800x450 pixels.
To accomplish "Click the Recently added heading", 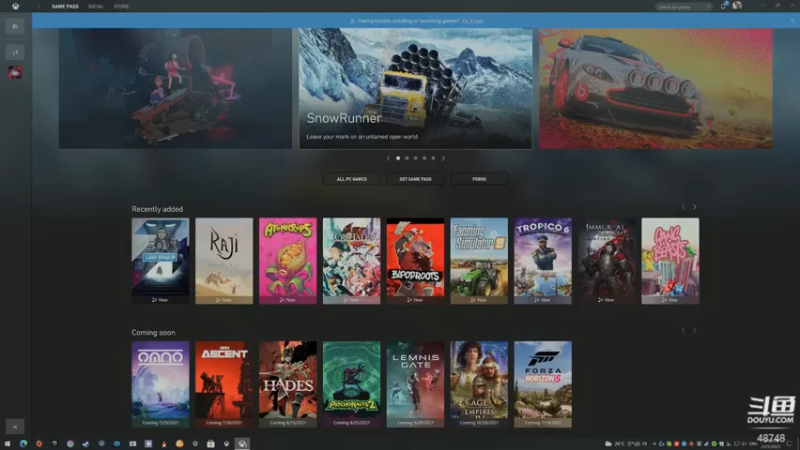I will click(x=157, y=209).
